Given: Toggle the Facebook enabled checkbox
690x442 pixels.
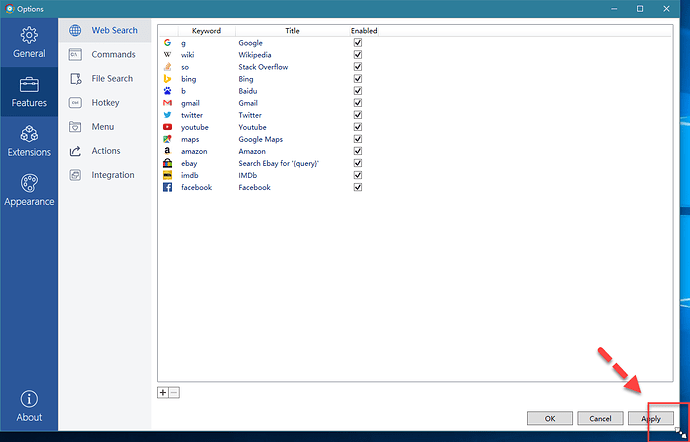Looking at the screenshot, I should click(x=358, y=187).
